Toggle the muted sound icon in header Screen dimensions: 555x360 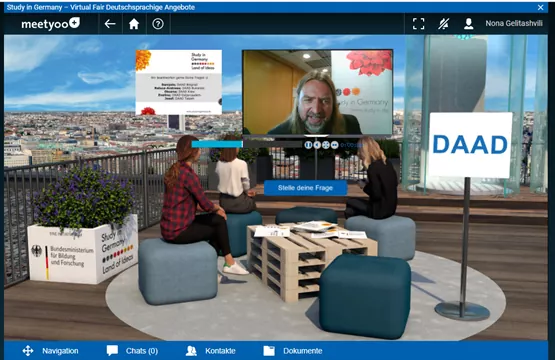[x=444, y=24]
